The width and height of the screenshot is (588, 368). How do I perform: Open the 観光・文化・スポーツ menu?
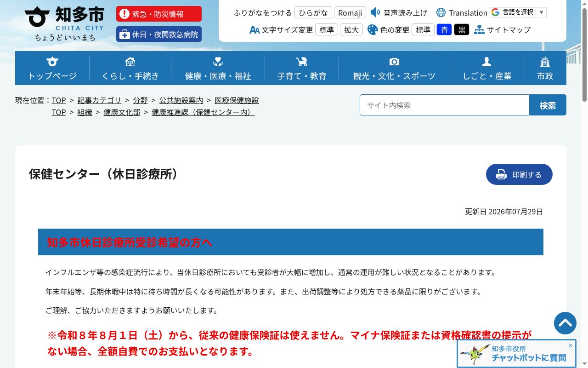(x=394, y=69)
